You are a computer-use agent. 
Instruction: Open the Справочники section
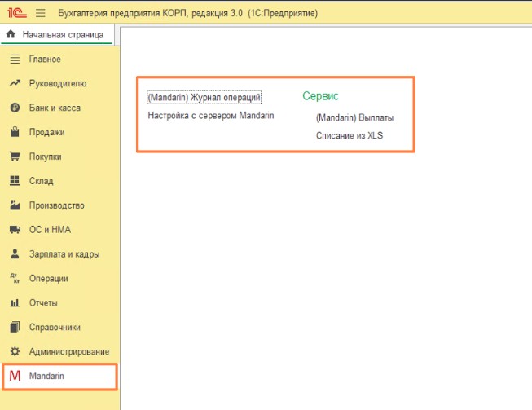tap(55, 327)
